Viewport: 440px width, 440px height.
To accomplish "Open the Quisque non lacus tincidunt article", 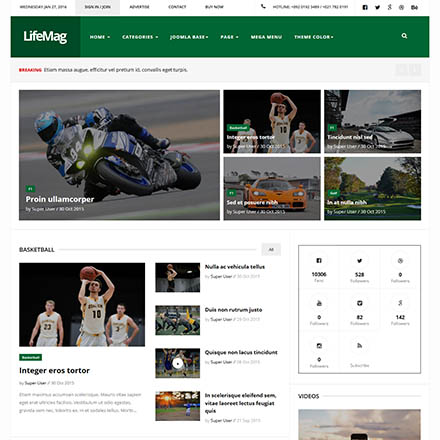I will coord(241,353).
